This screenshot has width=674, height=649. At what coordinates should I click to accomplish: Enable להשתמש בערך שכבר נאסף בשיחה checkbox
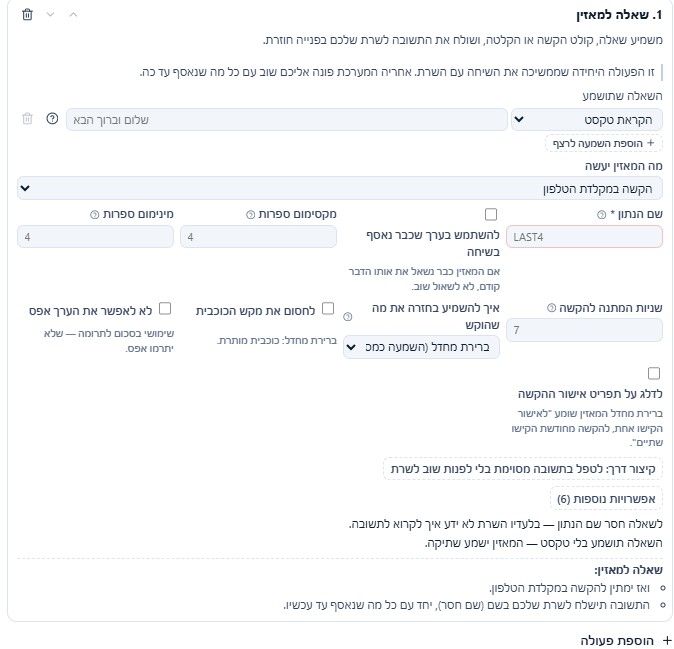(490, 214)
